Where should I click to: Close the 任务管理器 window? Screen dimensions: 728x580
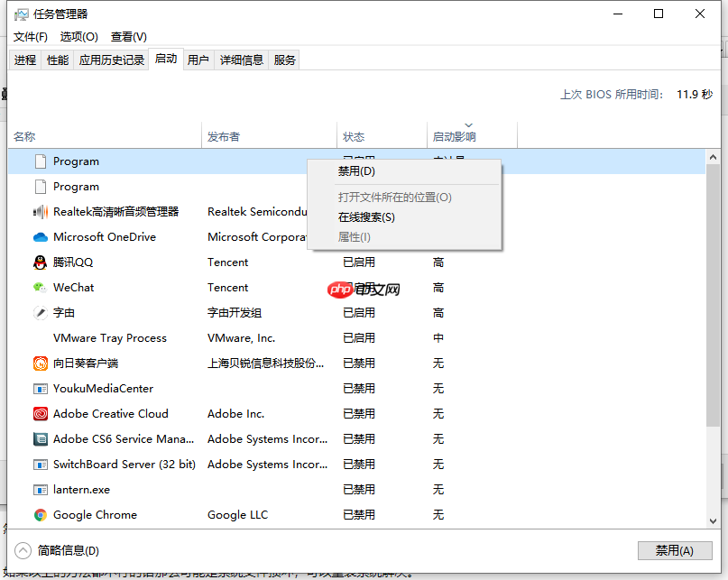coord(700,14)
